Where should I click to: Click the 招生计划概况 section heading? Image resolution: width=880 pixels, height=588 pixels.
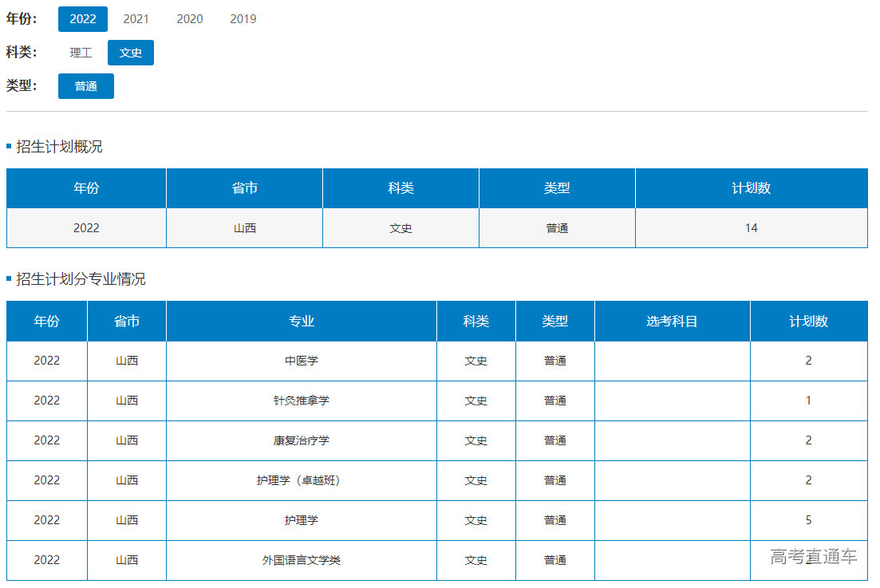point(59,147)
